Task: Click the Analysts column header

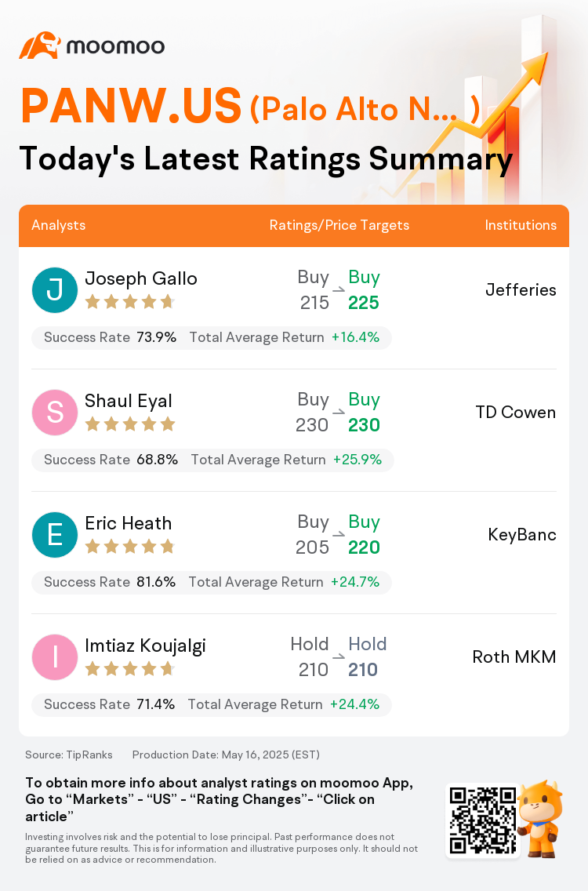Action: pyautogui.click(x=59, y=225)
